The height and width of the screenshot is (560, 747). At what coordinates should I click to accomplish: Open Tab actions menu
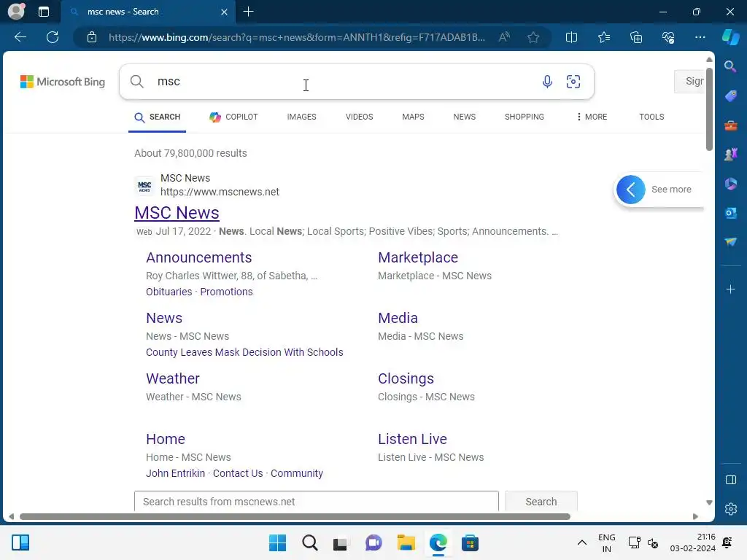click(44, 12)
